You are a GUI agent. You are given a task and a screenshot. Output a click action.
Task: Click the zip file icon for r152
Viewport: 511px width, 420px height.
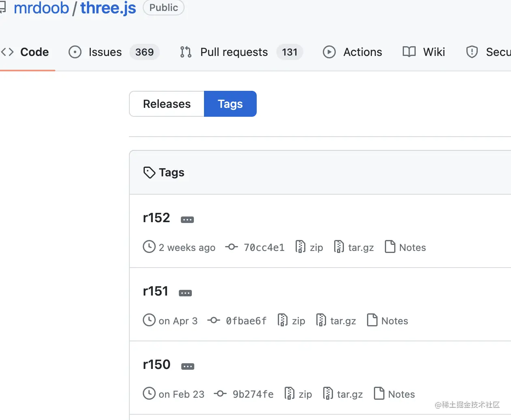coord(301,246)
